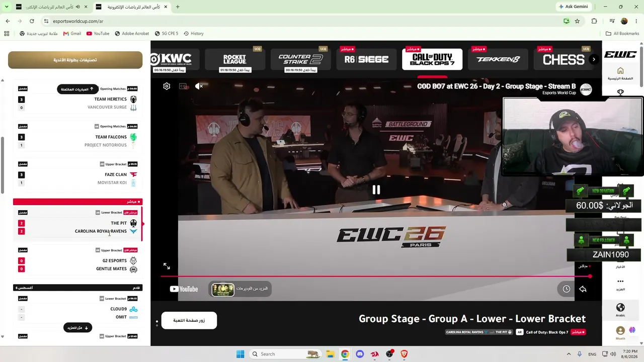Select the Chess game tab
Viewport: 644px width, 362px height.
coord(563,59)
